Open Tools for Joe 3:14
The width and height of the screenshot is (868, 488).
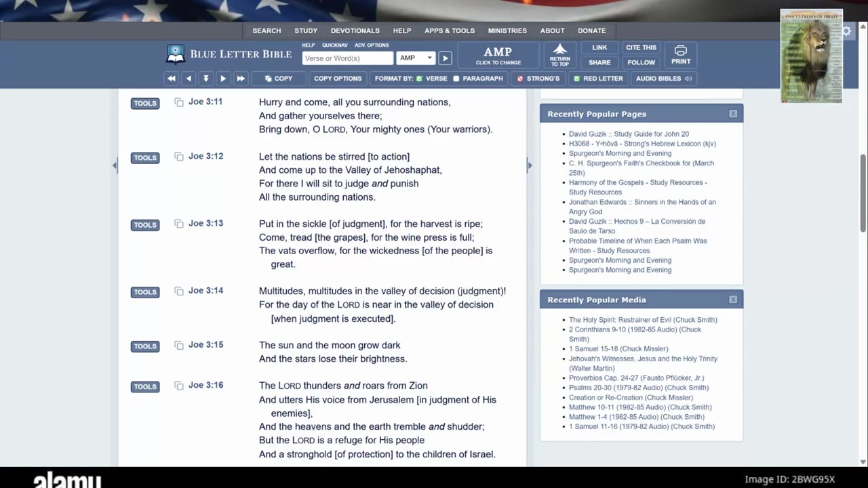[x=145, y=292]
